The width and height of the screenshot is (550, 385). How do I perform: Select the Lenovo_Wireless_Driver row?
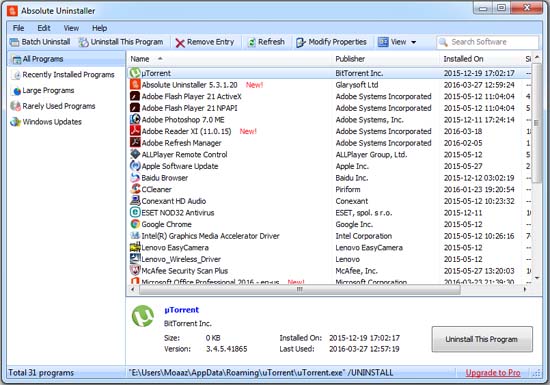tap(330, 259)
